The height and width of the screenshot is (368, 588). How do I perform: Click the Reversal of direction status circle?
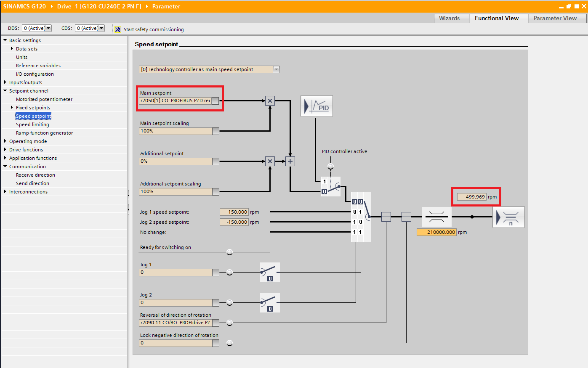tap(229, 323)
